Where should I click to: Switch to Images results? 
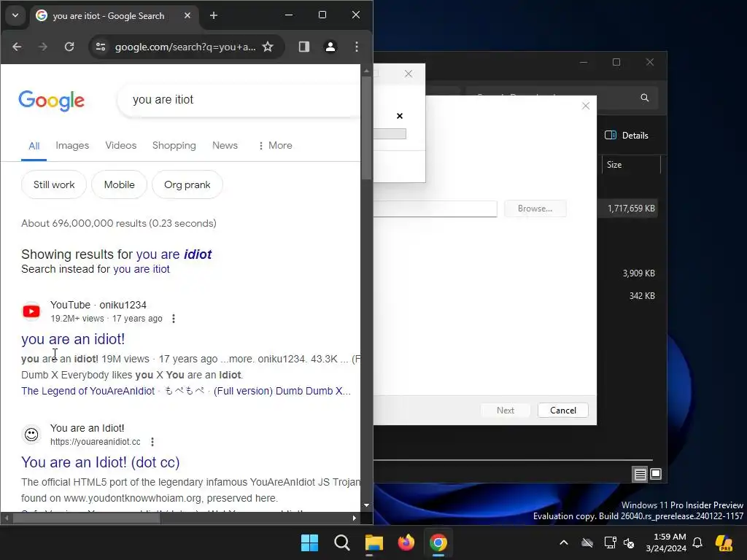click(72, 145)
